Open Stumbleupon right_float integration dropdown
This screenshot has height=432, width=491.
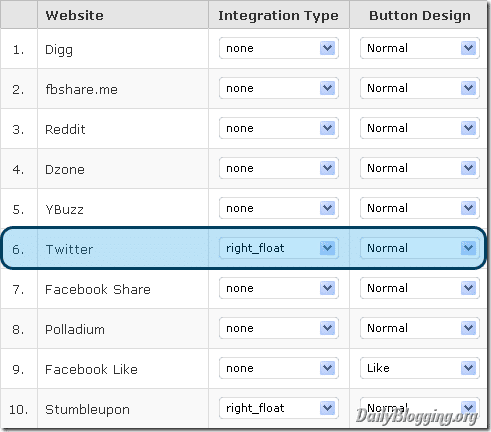pos(279,408)
